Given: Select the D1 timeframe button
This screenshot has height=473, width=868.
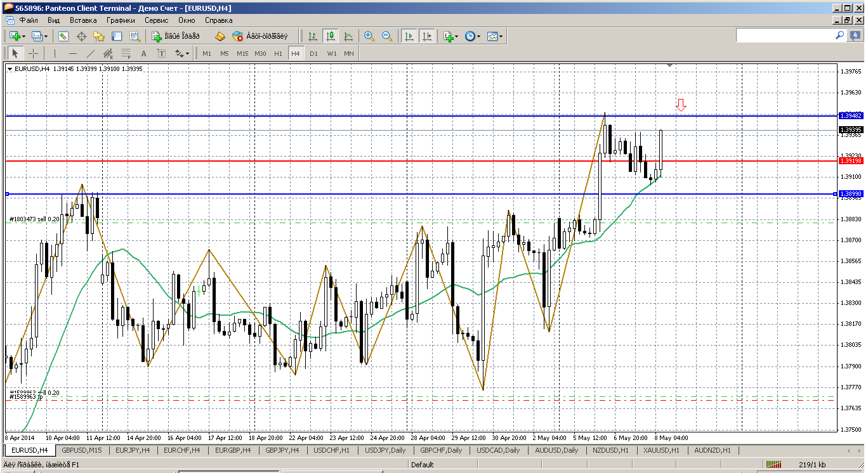Looking at the screenshot, I should (313, 53).
